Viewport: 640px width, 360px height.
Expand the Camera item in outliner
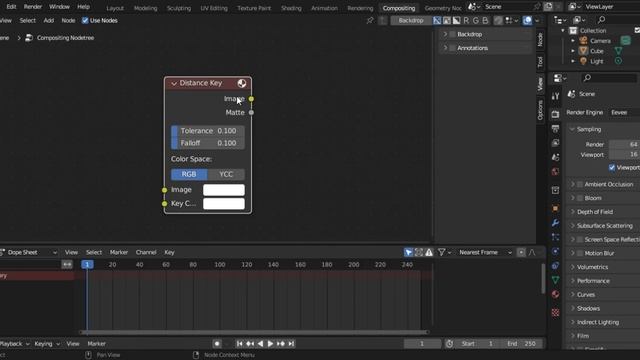point(573,41)
